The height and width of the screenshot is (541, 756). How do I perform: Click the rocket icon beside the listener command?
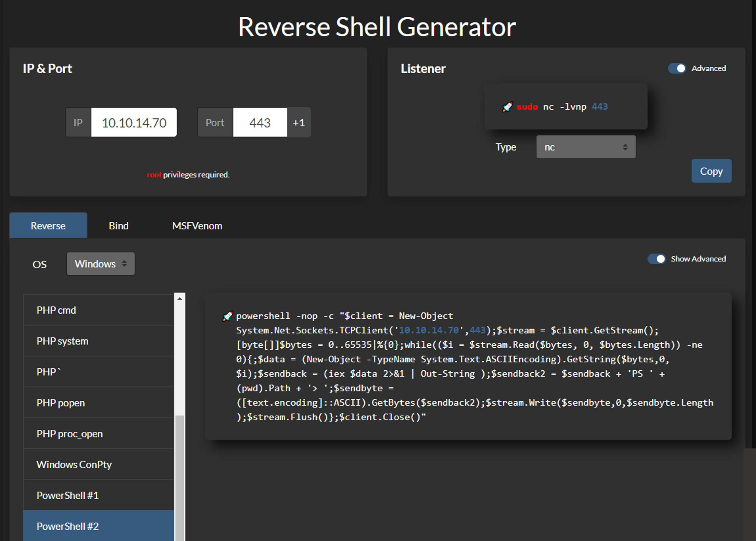(507, 107)
